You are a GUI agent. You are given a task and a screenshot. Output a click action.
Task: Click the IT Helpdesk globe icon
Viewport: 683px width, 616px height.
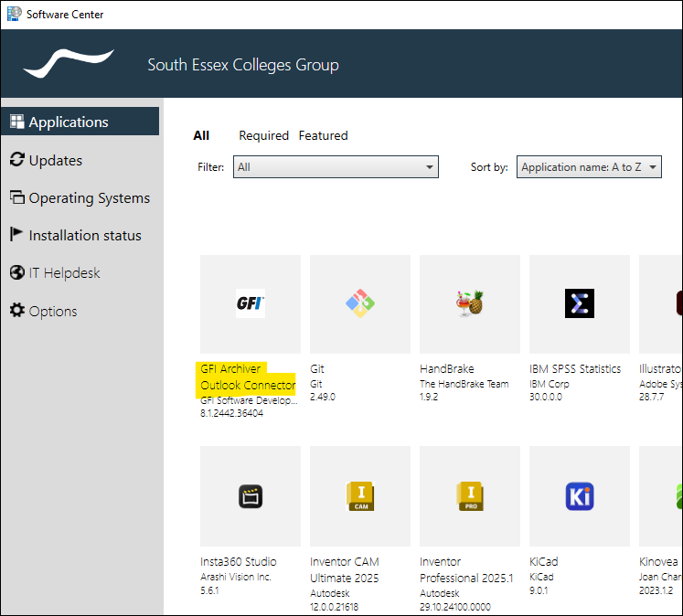[17, 272]
